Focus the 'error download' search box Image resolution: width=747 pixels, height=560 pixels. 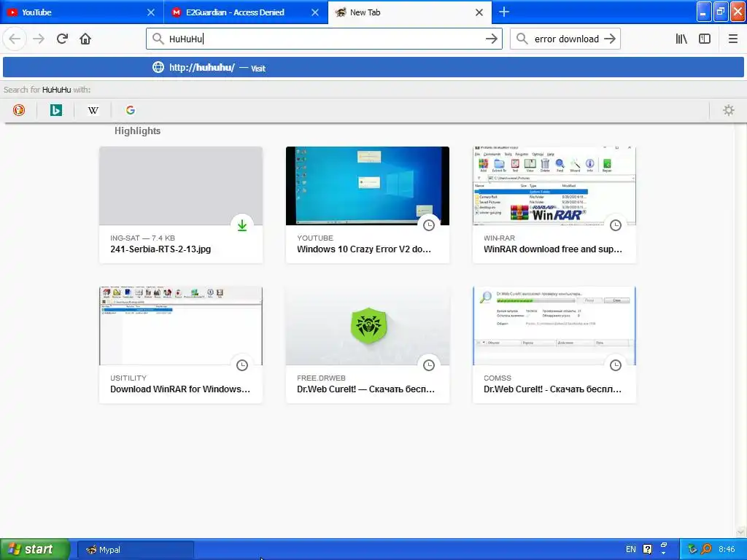[566, 39]
